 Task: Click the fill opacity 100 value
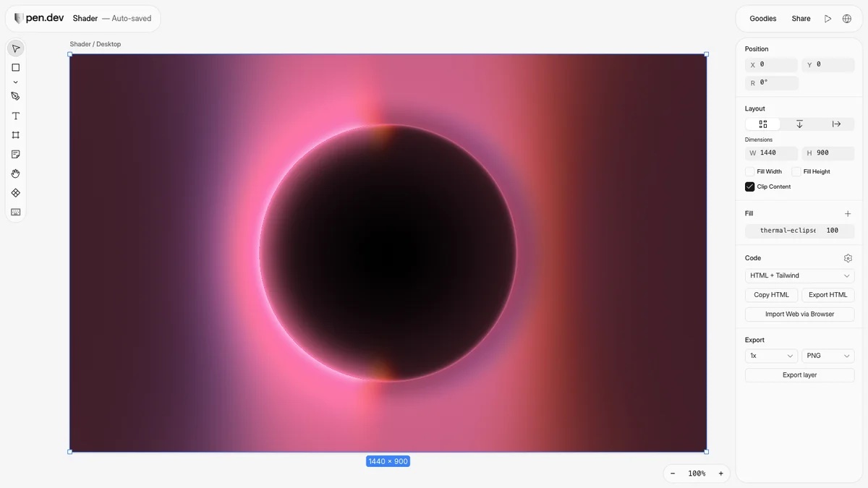(x=833, y=231)
